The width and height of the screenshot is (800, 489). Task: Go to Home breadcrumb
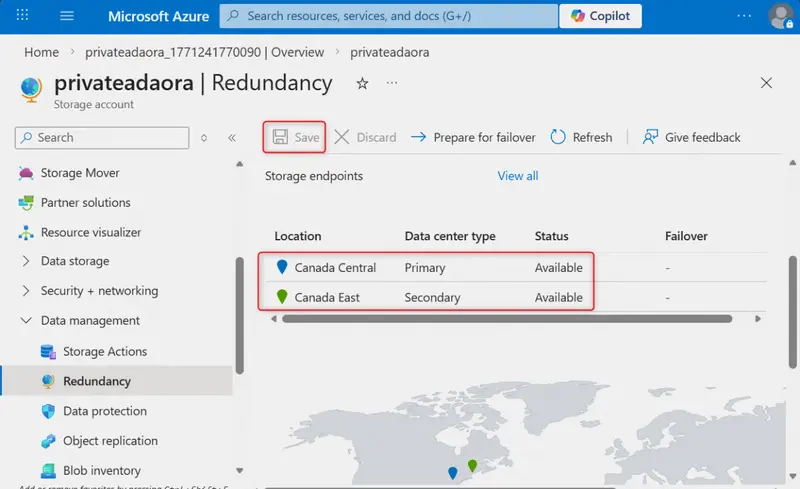tap(41, 52)
